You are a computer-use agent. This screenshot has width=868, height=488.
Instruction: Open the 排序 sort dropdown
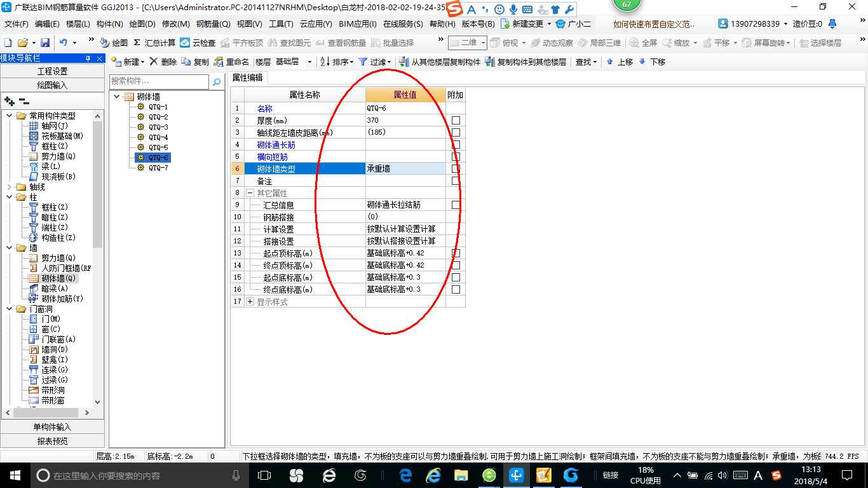[337, 62]
